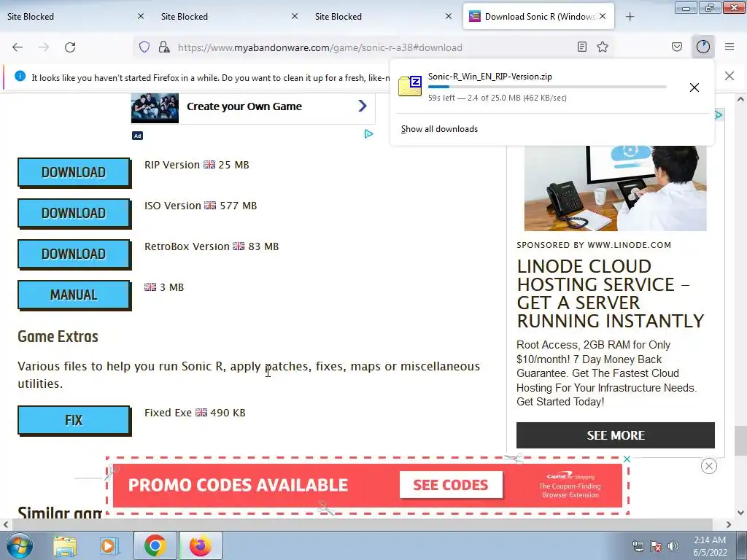Image resolution: width=747 pixels, height=560 pixels.
Task: Go back to the previous page
Action: (18, 47)
